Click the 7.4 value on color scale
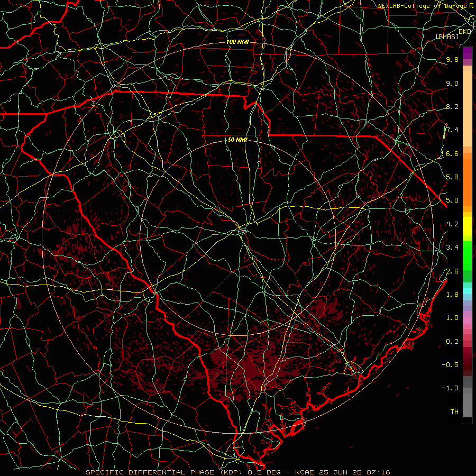 (x=452, y=130)
